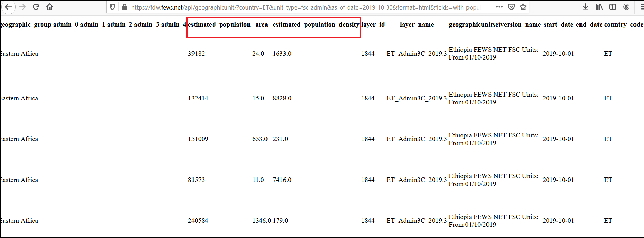The width and height of the screenshot is (644, 238).
Task: Click the estimated_population_density column header
Action: tap(316, 24)
